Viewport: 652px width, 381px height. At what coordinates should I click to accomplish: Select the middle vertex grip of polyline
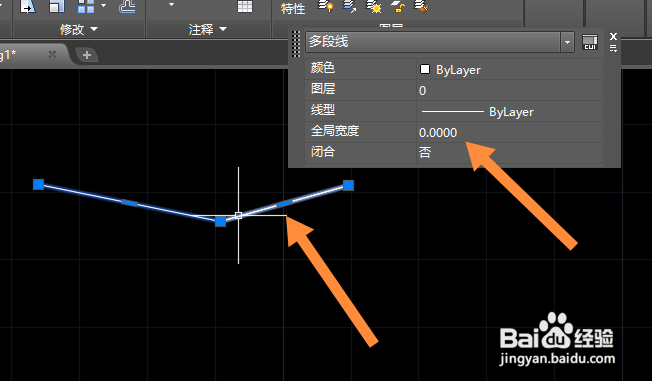point(220,221)
